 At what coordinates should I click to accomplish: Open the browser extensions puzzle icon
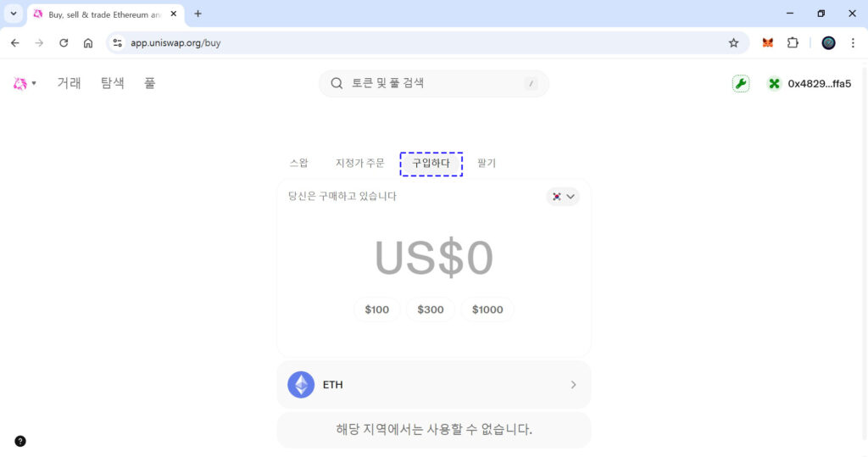point(793,42)
